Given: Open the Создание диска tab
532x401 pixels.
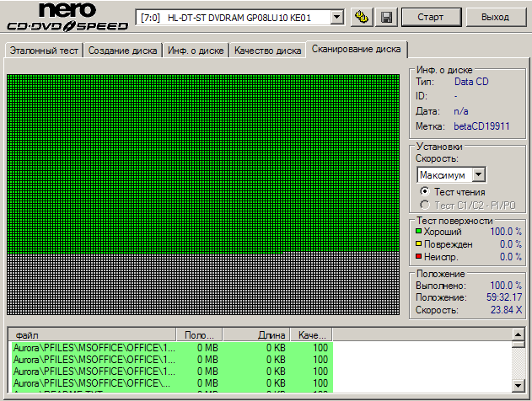Looking at the screenshot, I should pos(122,51).
